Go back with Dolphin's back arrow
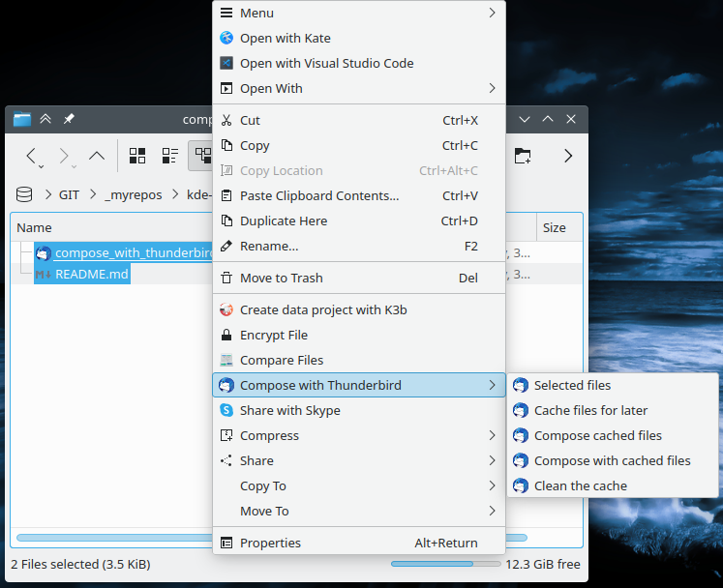723x588 pixels. pos(31,156)
